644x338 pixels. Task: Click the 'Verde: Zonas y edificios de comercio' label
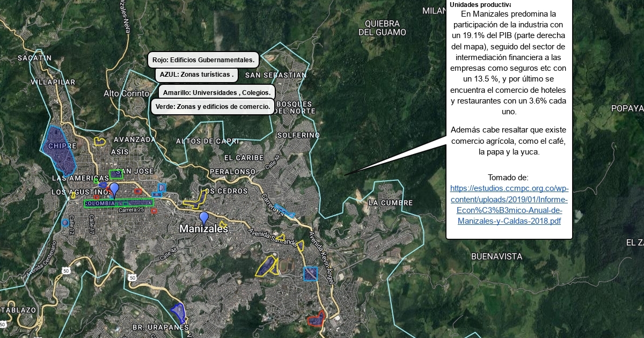click(x=213, y=107)
